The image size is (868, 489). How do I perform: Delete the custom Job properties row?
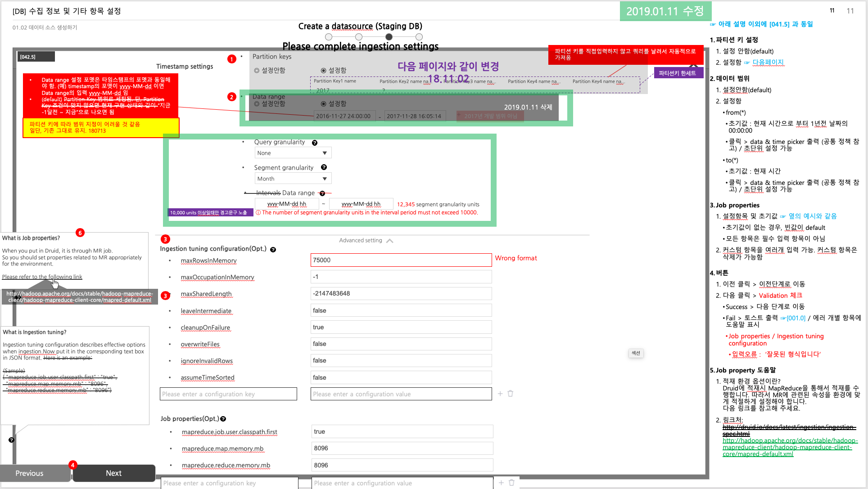[511, 483]
